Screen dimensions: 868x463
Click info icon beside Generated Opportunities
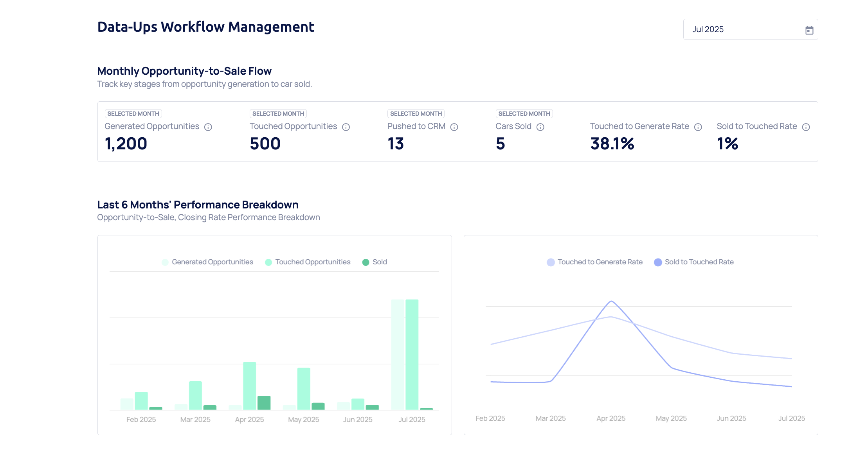208,127
